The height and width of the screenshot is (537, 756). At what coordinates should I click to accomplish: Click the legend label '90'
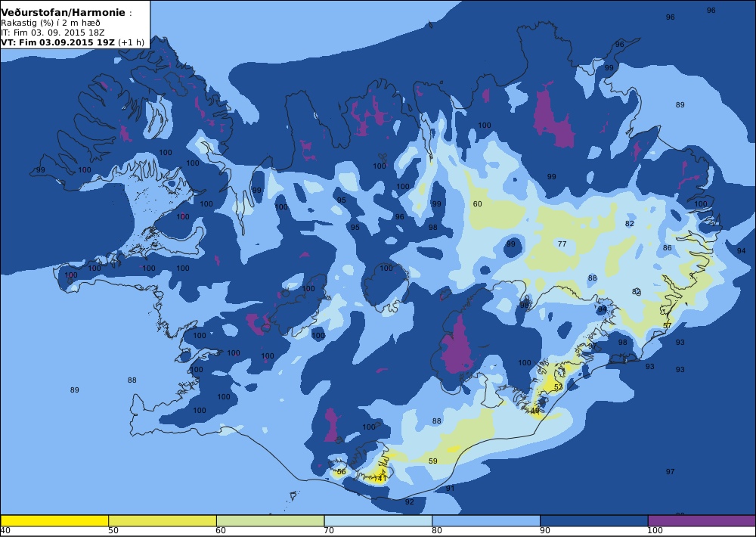pyautogui.click(x=545, y=531)
